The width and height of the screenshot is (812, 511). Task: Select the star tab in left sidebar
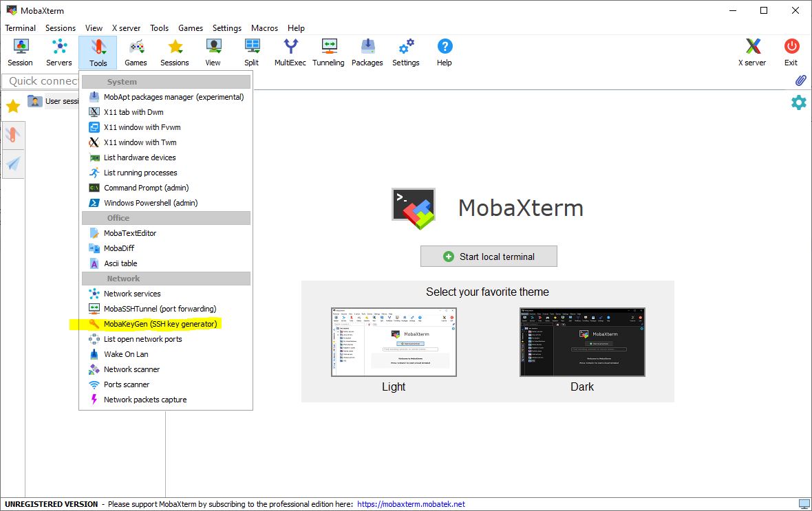(x=13, y=106)
